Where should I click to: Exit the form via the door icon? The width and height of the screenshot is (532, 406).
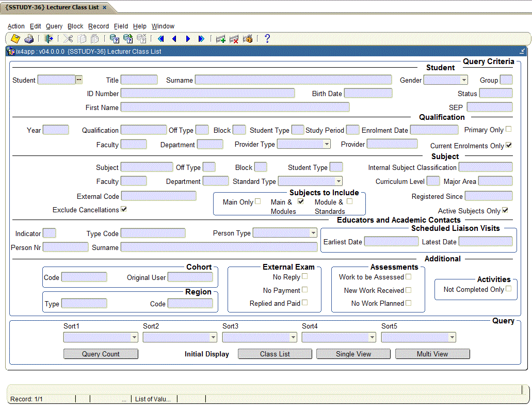(x=49, y=39)
